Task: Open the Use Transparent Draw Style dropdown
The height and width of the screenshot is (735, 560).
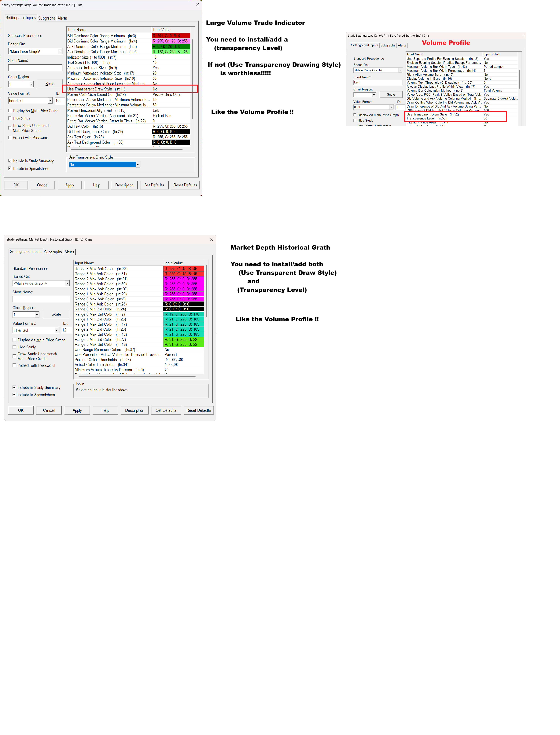Action: [138, 164]
